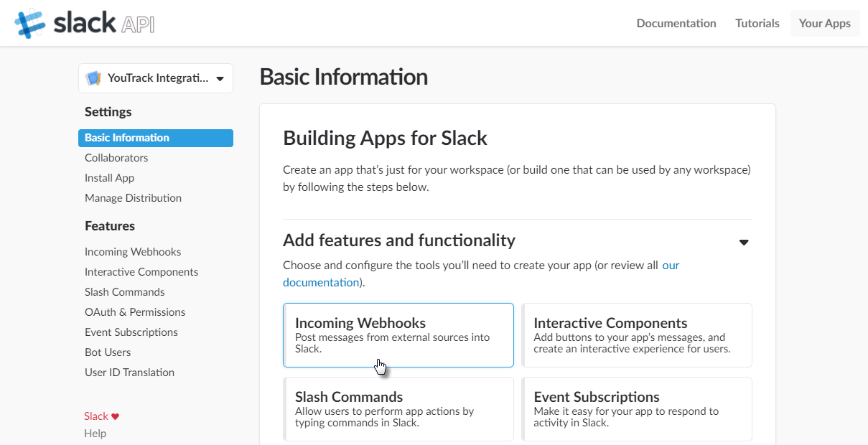Image resolution: width=868 pixels, height=445 pixels.
Task: Go to Tutorials in top navigation
Action: (x=757, y=23)
